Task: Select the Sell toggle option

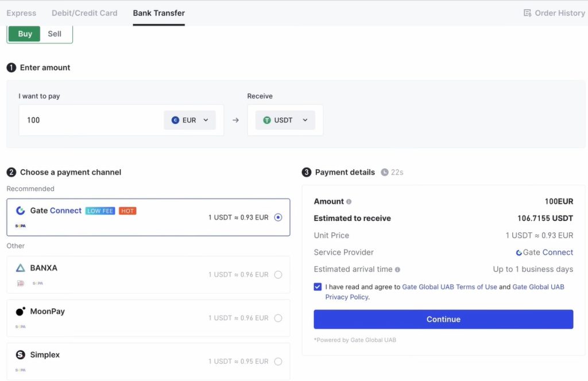Action: [55, 33]
